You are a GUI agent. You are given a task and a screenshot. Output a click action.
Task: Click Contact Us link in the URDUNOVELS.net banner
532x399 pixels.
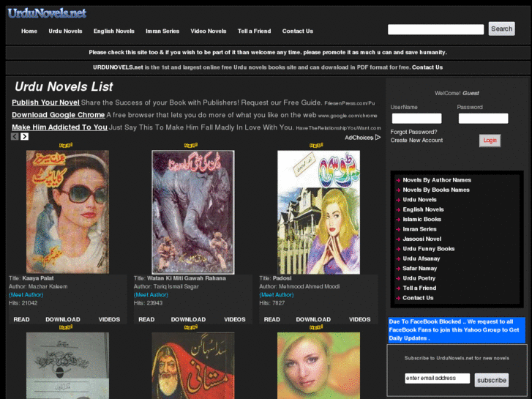pyautogui.click(x=427, y=67)
